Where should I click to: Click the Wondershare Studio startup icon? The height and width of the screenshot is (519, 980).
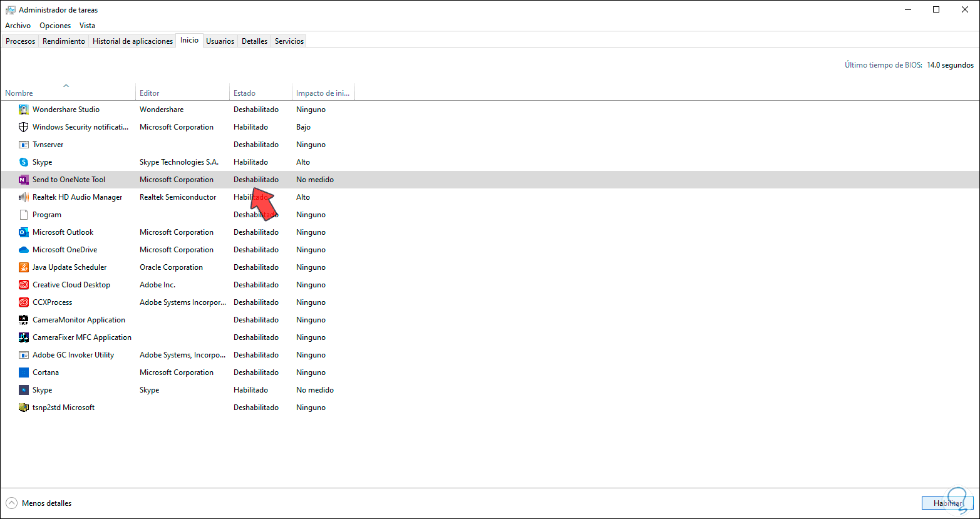[24, 110]
